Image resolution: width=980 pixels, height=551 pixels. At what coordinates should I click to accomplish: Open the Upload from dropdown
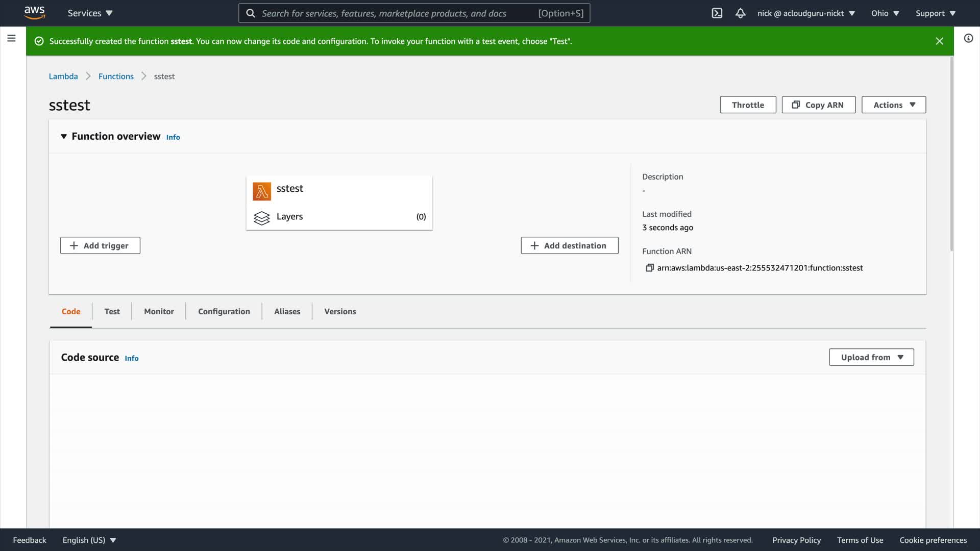point(871,357)
